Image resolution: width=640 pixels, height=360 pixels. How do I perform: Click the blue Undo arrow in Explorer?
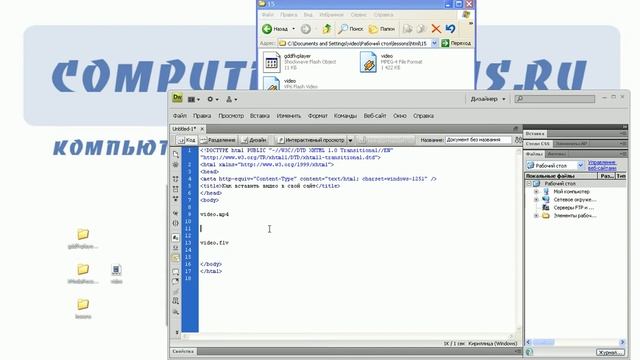(x=451, y=29)
